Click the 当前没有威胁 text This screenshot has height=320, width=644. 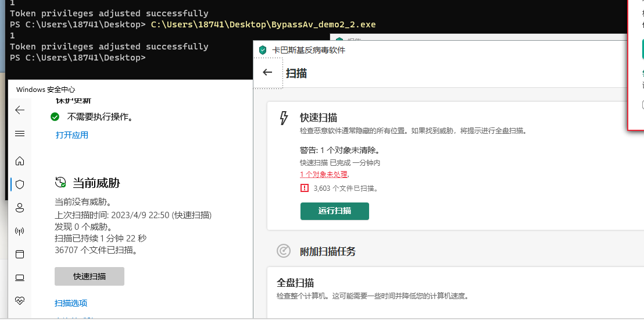click(x=84, y=202)
